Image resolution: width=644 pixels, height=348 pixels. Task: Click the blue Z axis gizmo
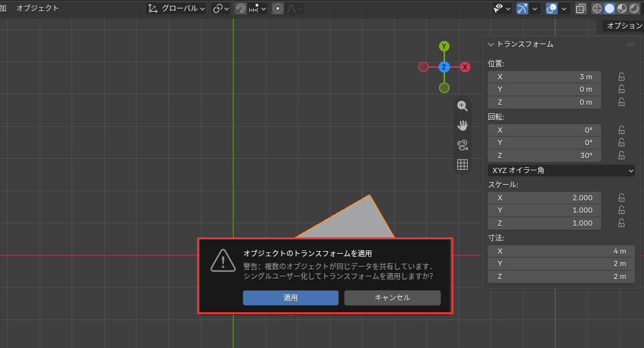tap(444, 67)
